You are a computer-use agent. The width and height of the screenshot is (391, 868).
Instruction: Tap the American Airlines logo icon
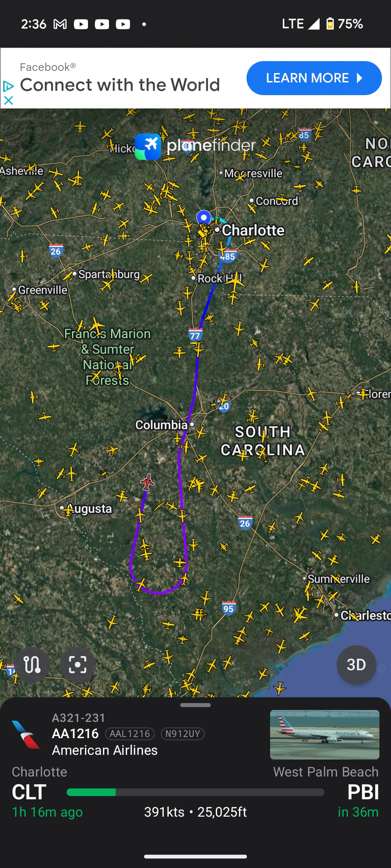point(25,734)
